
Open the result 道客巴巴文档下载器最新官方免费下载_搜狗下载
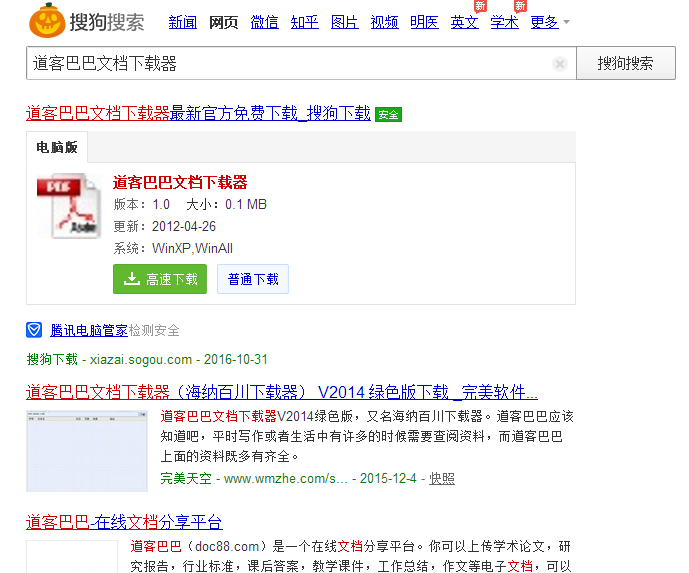pos(198,113)
